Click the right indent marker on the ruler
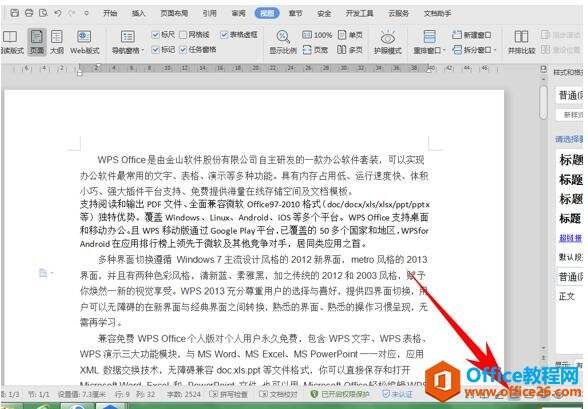The image size is (588, 409). (x=428, y=69)
